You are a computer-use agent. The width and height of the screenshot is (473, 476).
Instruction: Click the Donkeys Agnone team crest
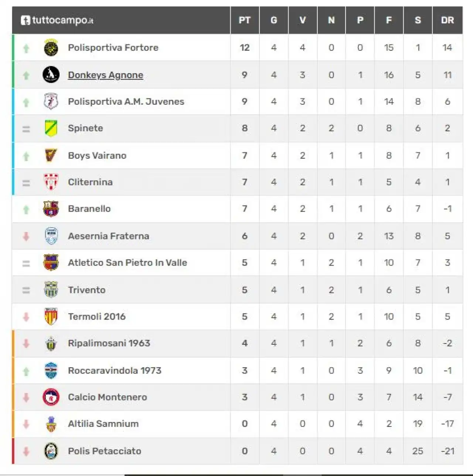(x=51, y=75)
